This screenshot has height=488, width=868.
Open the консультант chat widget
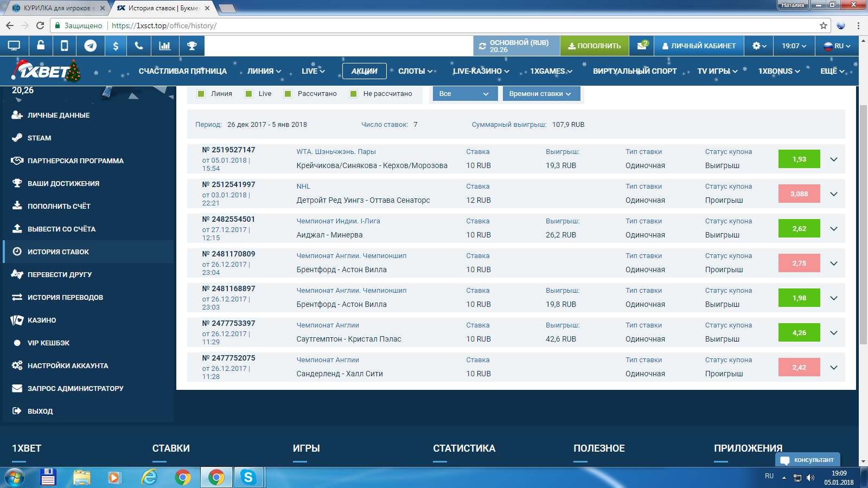[808, 460]
